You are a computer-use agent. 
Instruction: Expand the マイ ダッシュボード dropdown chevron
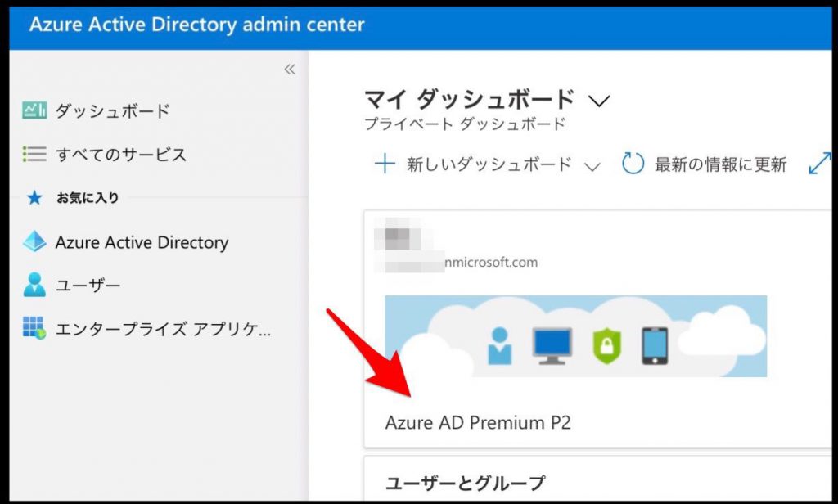click(599, 101)
